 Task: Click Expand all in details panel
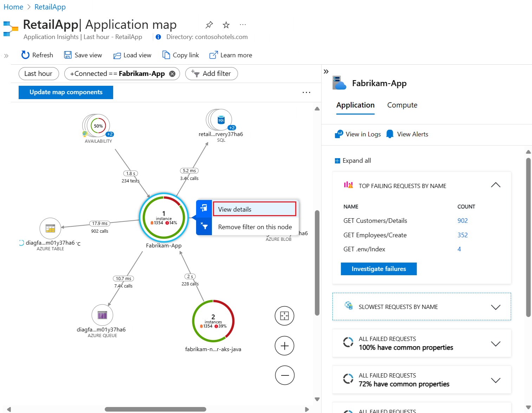tap(353, 161)
